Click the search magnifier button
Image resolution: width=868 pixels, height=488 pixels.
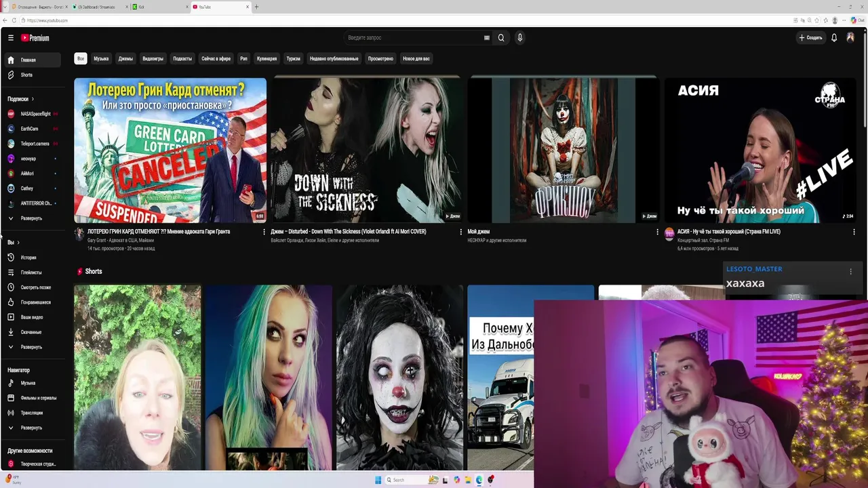click(x=501, y=38)
